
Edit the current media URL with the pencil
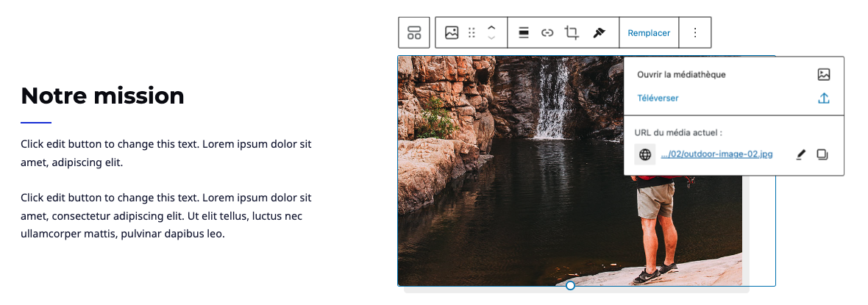click(x=801, y=154)
